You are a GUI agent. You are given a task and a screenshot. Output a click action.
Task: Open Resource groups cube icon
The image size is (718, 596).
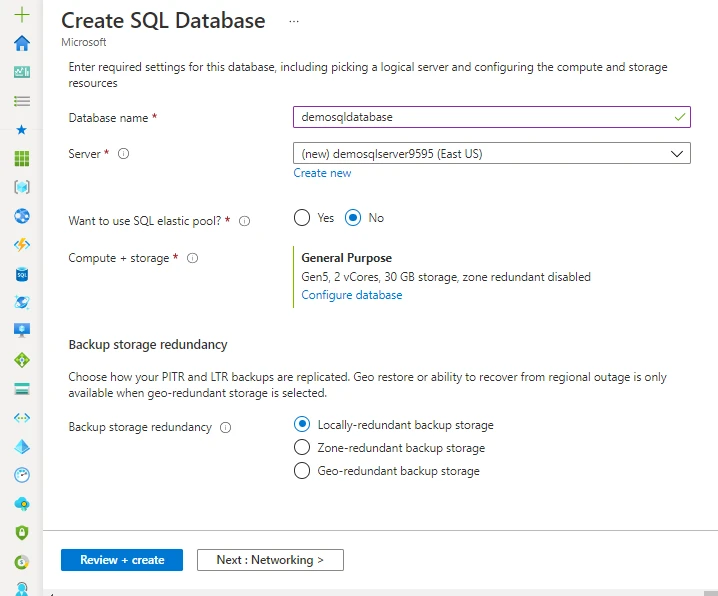point(22,187)
